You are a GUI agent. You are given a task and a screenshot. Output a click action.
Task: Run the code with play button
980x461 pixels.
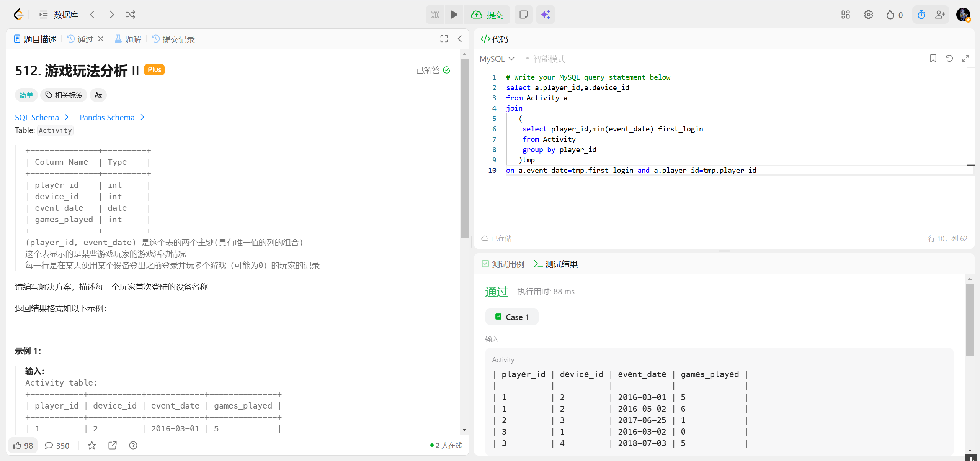pos(454,15)
